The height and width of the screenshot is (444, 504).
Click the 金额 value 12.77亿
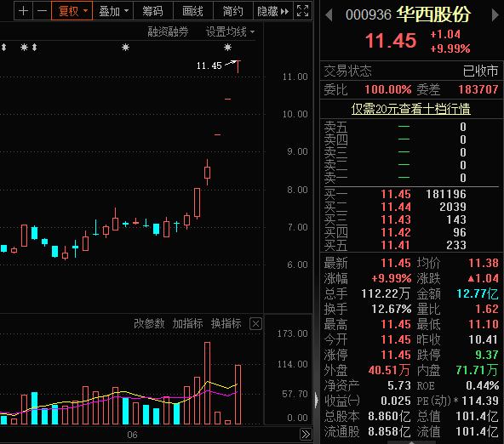coord(478,293)
